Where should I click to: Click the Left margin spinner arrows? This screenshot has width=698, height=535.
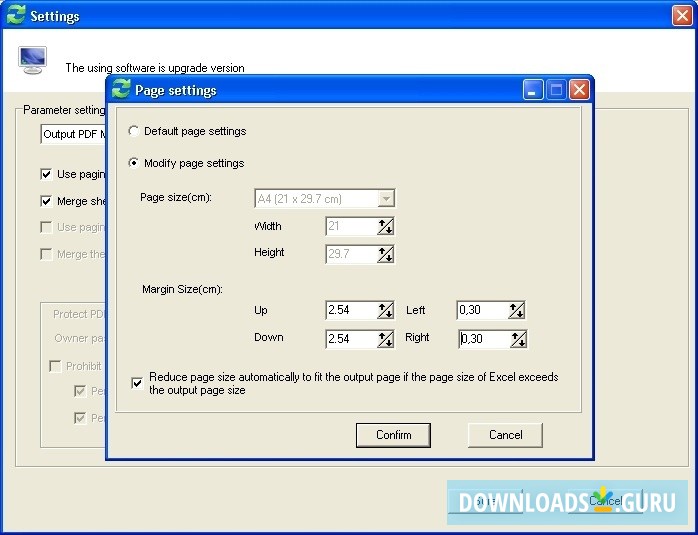coord(517,310)
